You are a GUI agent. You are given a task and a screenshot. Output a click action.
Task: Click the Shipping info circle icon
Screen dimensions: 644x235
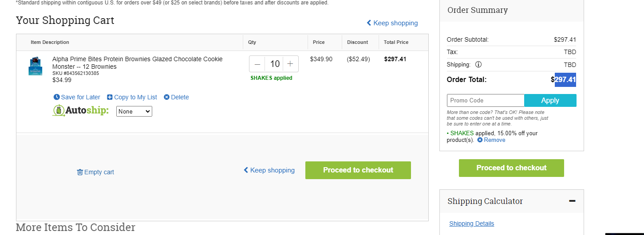tap(478, 64)
